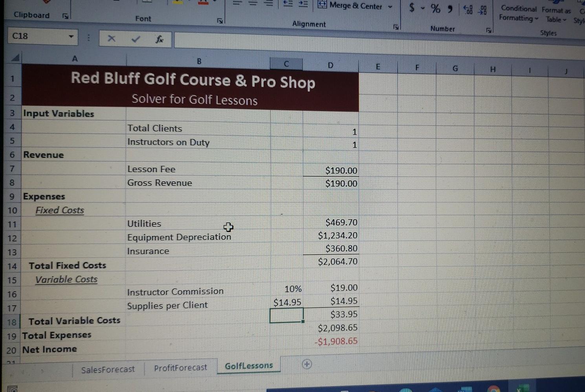Switch to the ProfitForecast sheet tab
Image resolution: width=585 pixels, height=392 pixels.
tap(181, 367)
